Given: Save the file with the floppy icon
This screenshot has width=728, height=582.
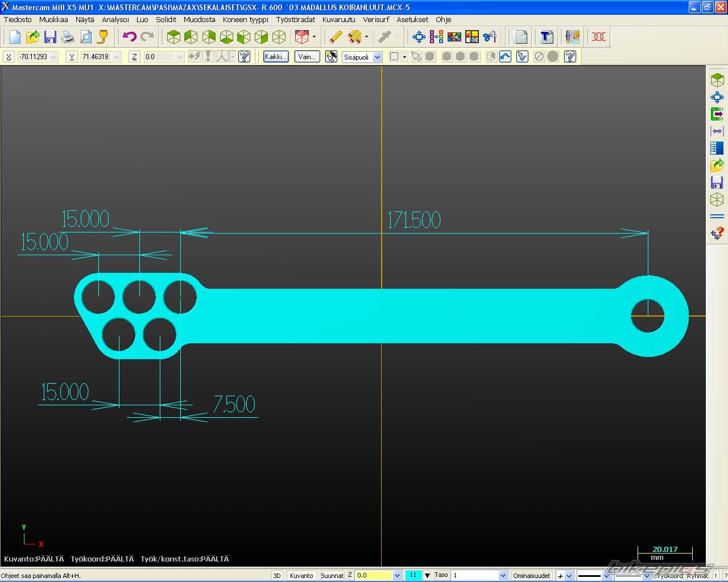Looking at the screenshot, I should pyautogui.click(x=50, y=37).
